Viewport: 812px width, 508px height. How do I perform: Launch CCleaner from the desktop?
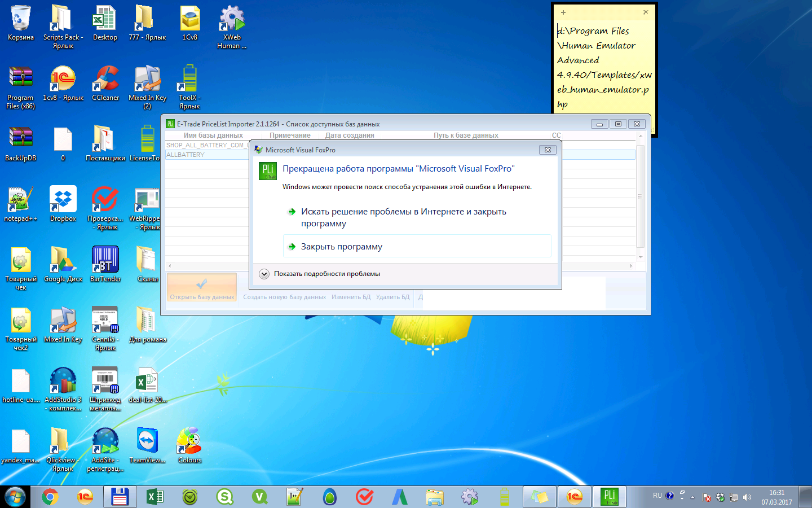105,84
